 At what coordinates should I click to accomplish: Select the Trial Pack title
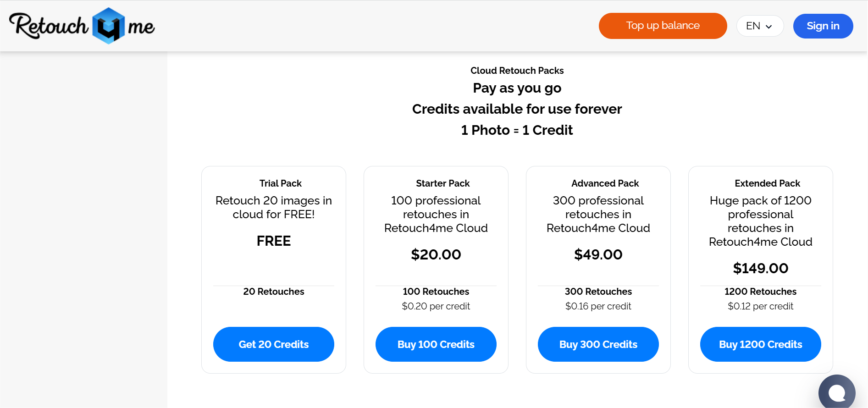click(x=280, y=183)
